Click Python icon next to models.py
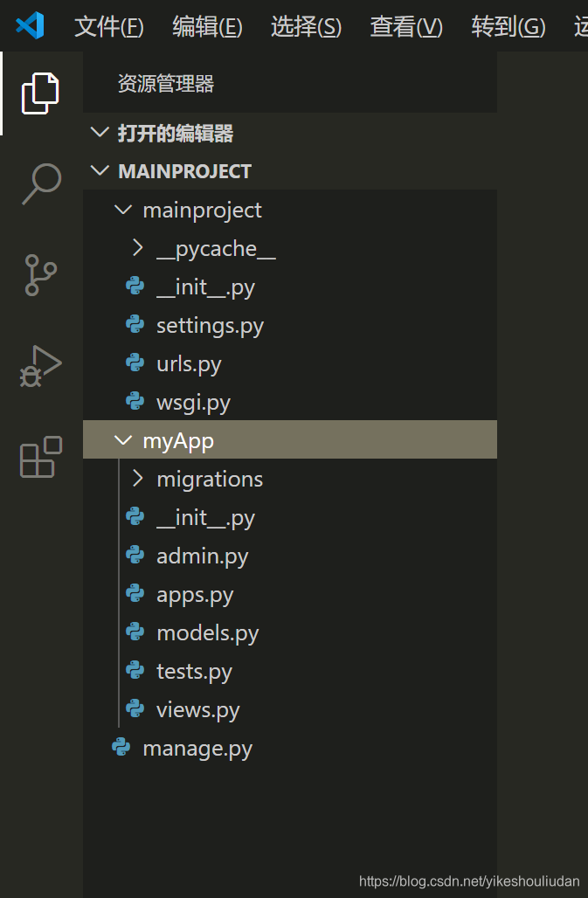Viewport: 588px width, 898px height. point(135,632)
